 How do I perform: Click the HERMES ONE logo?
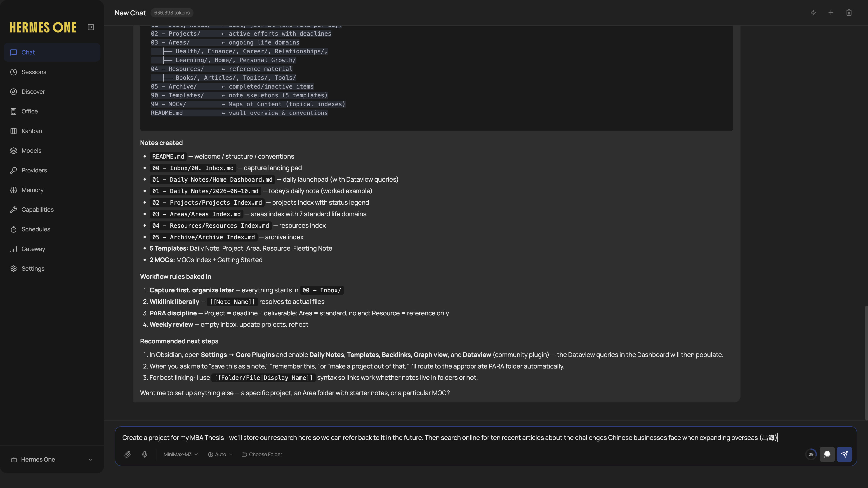pyautogui.click(x=43, y=27)
